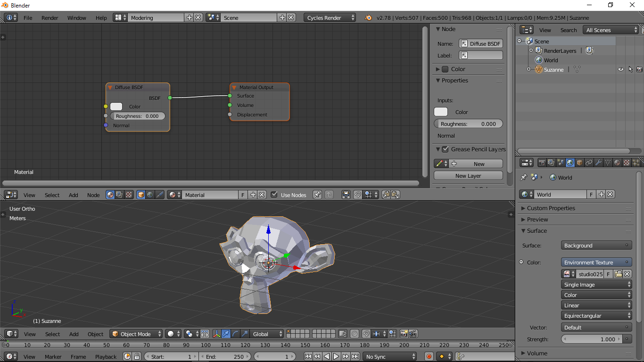Select compositing node tree type icon
Image resolution: width=644 pixels, height=362 pixels.
(119, 195)
